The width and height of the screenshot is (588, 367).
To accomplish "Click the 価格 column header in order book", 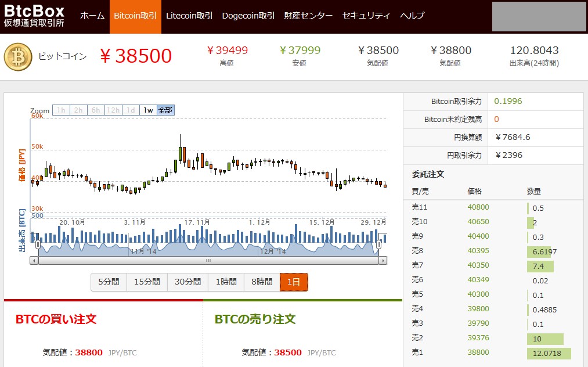I will [474, 192].
